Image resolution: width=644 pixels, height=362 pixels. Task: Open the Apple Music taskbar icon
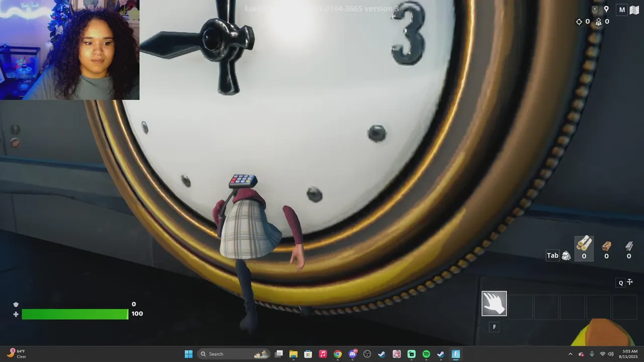(323, 354)
